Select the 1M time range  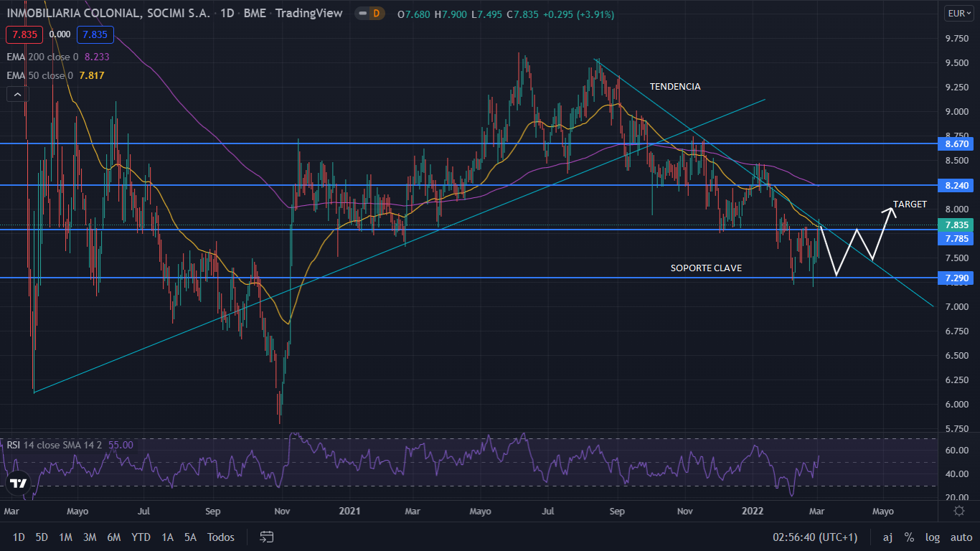pos(65,537)
